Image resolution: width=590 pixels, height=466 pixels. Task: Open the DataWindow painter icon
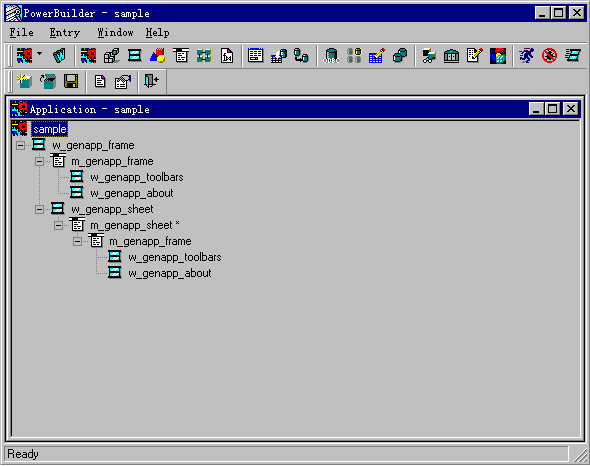point(255,56)
